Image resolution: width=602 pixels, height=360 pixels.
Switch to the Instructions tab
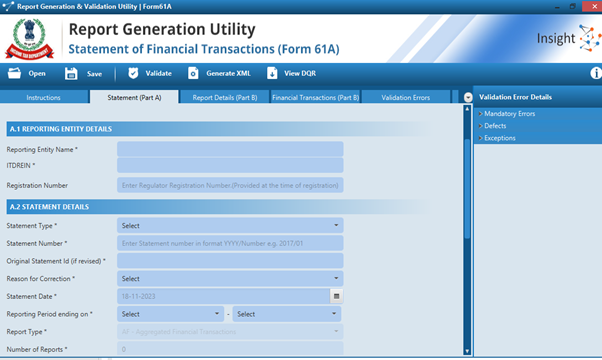click(44, 97)
